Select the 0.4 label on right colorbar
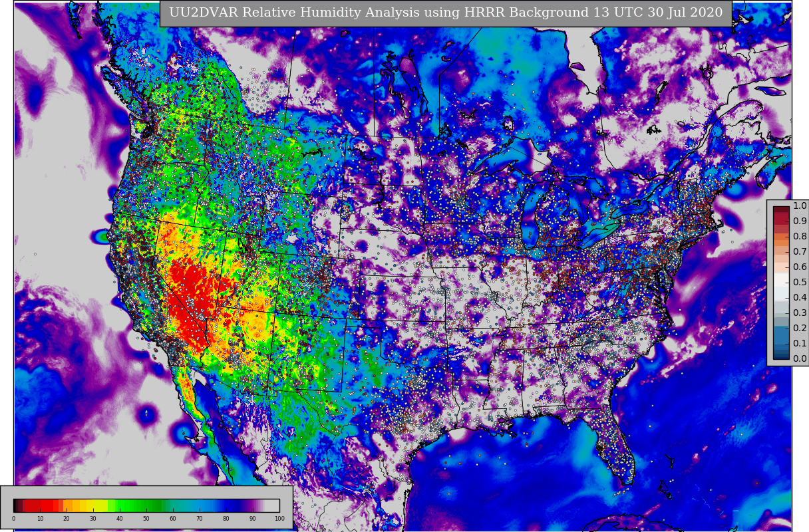 (800, 297)
